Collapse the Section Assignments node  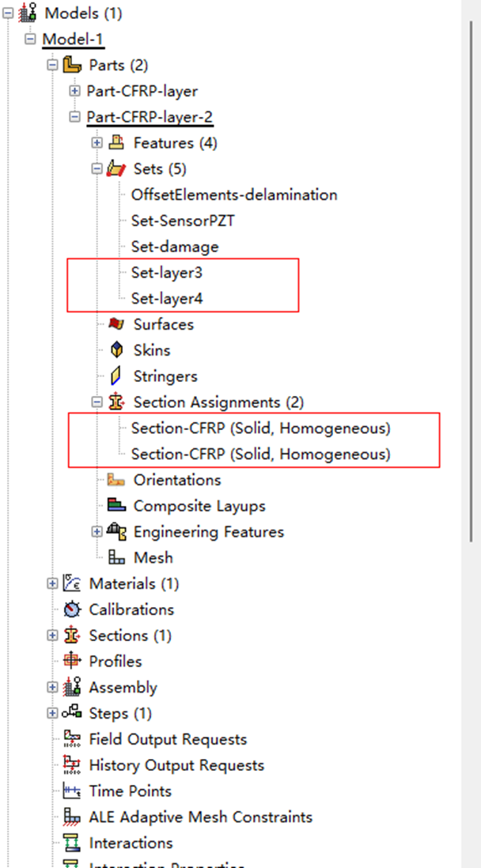click(x=97, y=402)
